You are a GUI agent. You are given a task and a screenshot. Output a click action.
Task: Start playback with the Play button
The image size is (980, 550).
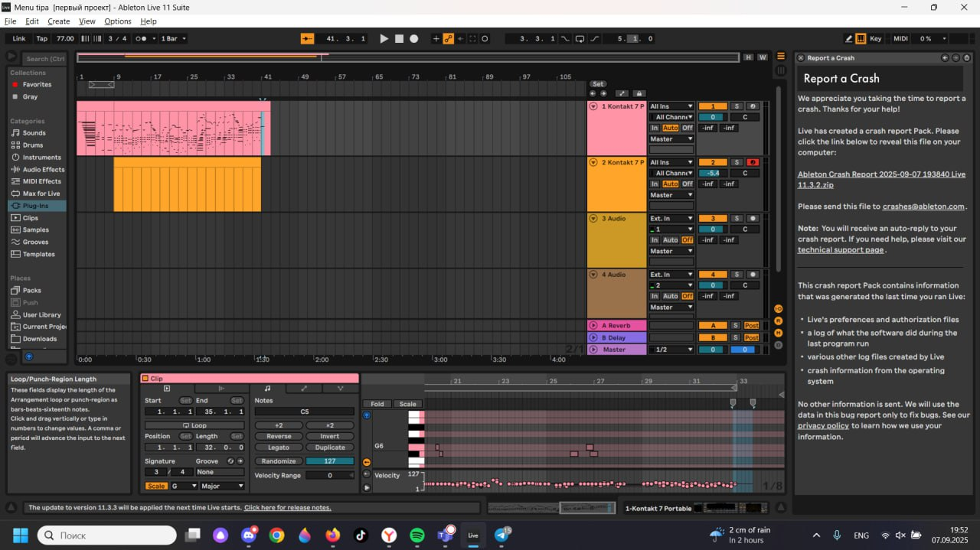tap(384, 38)
